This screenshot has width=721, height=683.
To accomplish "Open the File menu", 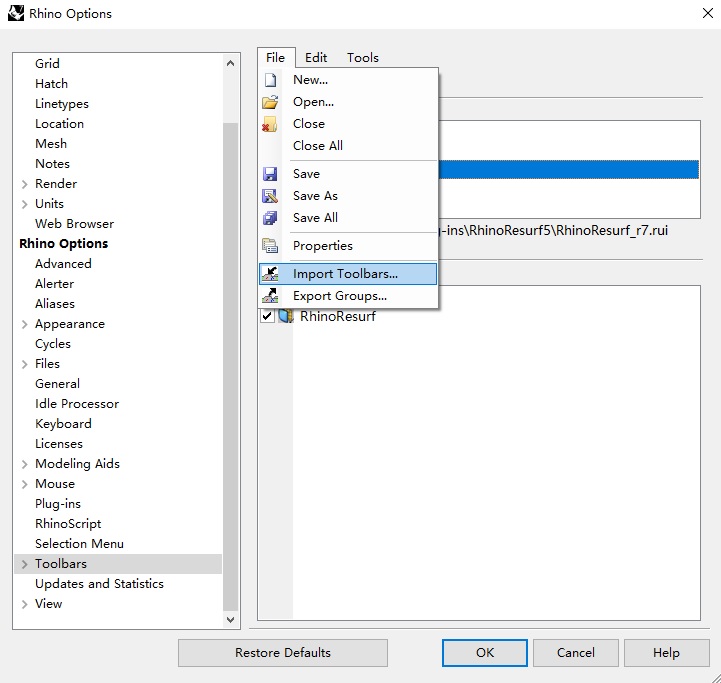I will coord(276,57).
